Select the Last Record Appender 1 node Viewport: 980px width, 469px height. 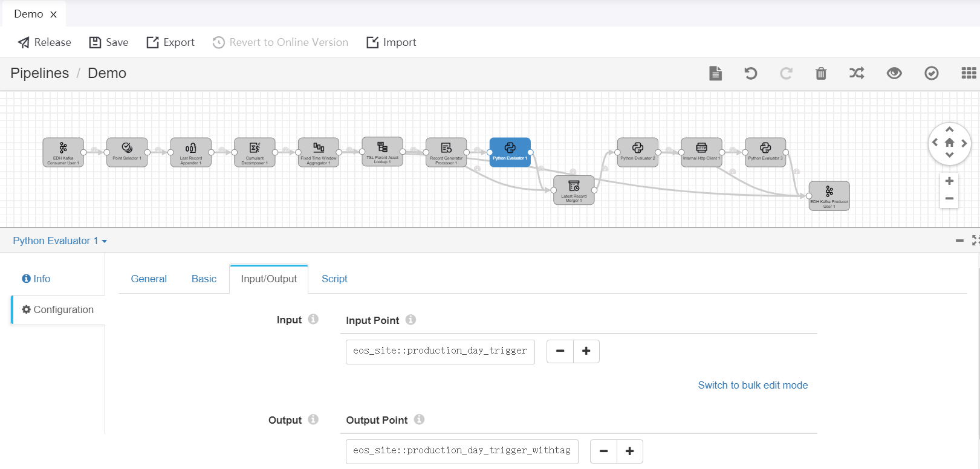190,152
